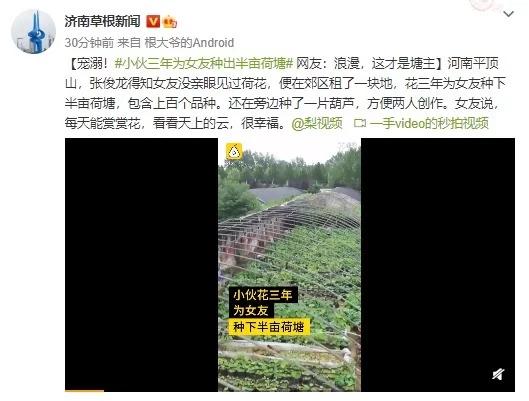529x401 pixels.
Task: Click the video camera icon before 一手video
Action: coord(360,123)
